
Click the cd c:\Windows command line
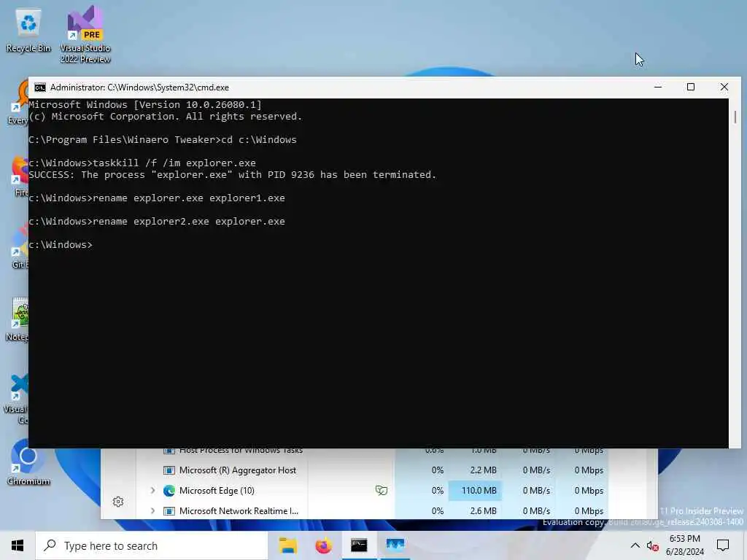[x=163, y=139]
